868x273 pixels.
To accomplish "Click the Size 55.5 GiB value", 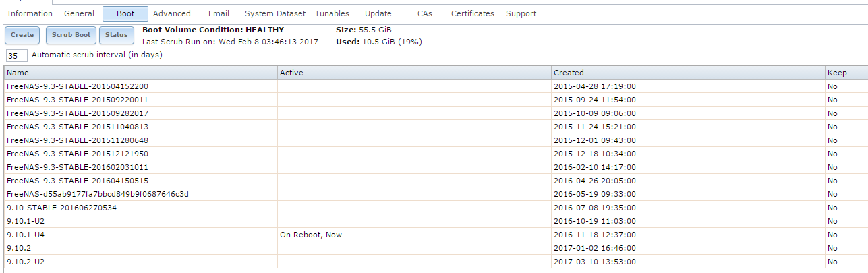I will click(376, 30).
